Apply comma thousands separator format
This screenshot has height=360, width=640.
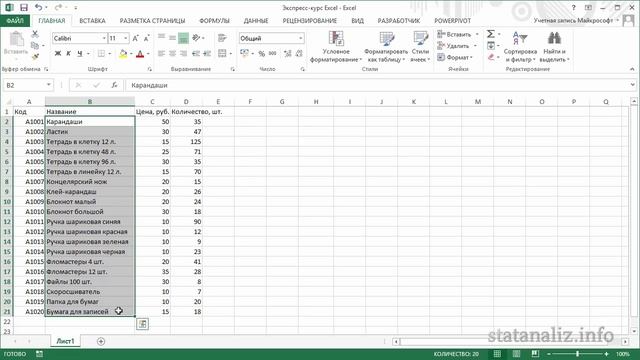coord(273,53)
